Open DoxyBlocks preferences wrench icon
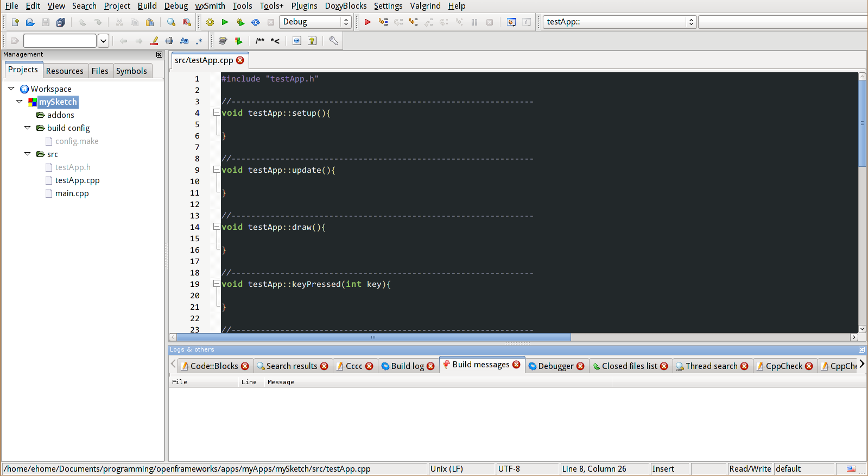Viewport: 868px width, 476px height. (334, 41)
